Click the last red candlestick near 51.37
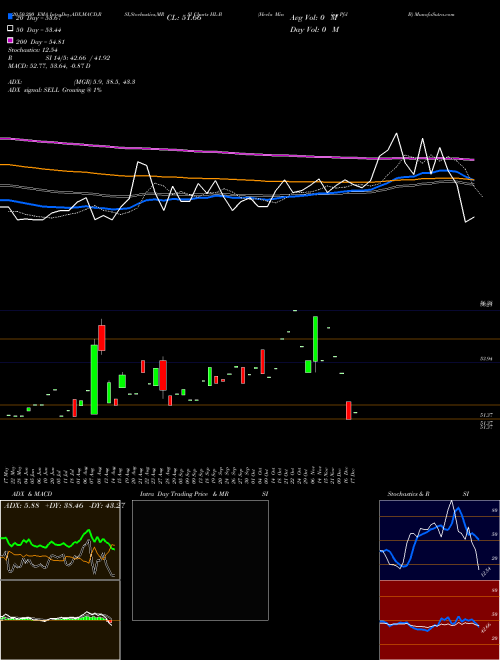 coord(348,410)
